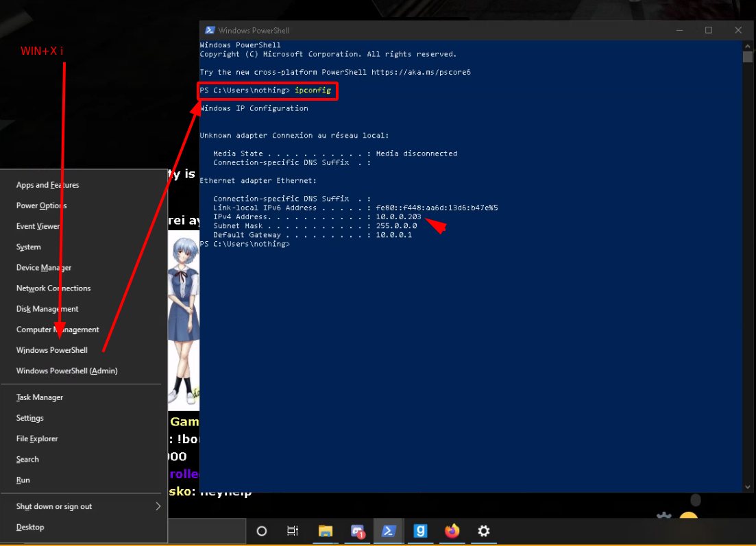Choose Settings in the Win+X menu
Screen dimensions: 756x546
click(x=84, y=419)
